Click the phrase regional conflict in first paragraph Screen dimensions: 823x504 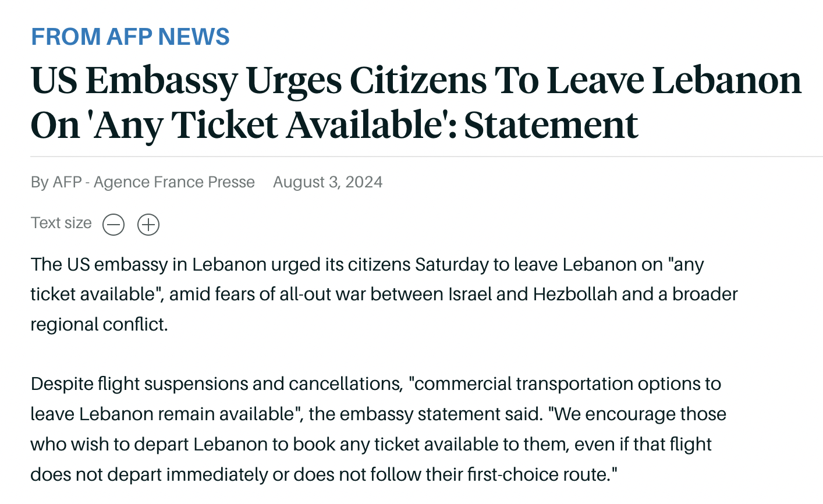pos(99,324)
